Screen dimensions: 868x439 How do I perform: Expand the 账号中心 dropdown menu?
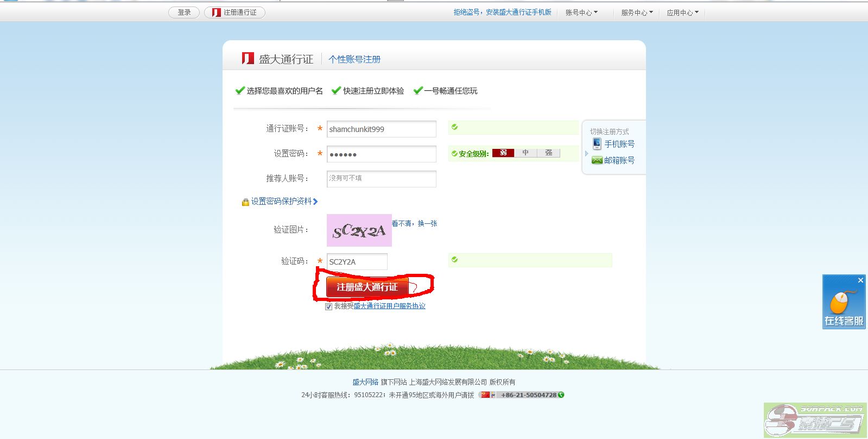[581, 12]
